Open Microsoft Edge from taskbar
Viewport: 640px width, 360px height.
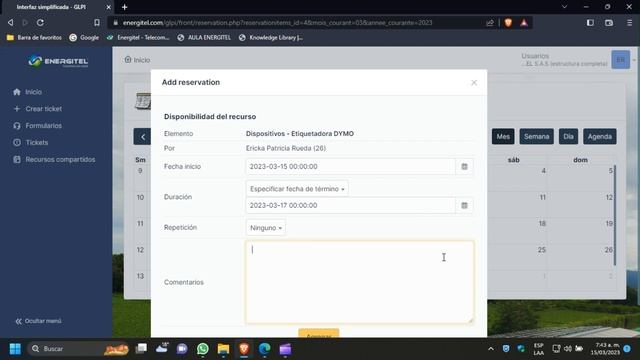264,349
